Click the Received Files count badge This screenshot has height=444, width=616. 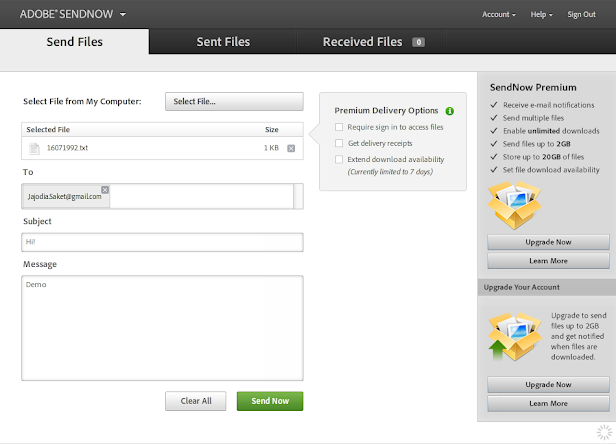tap(418, 42)
